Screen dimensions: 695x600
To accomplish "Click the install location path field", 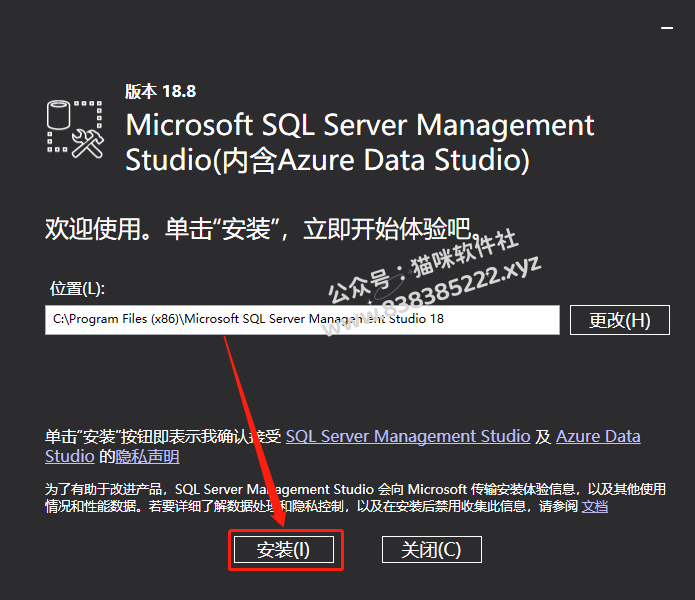I will [x=302, y=320].
